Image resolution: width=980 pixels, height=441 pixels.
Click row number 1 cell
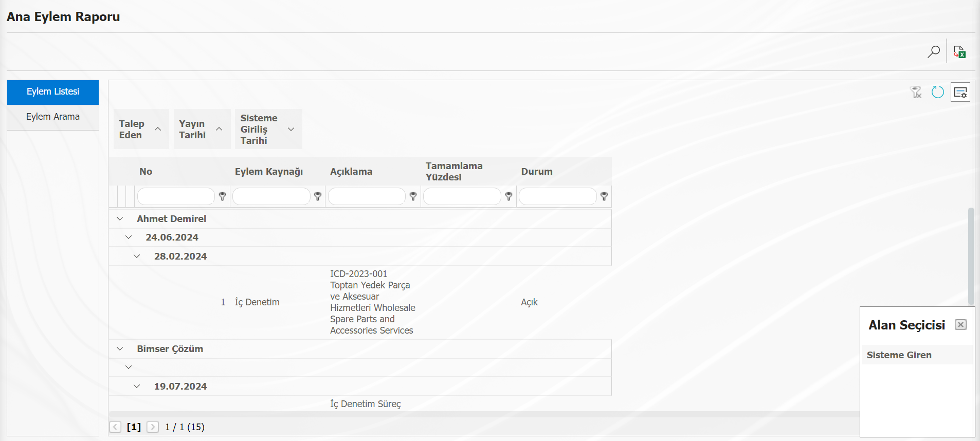(x=223, y=302)
